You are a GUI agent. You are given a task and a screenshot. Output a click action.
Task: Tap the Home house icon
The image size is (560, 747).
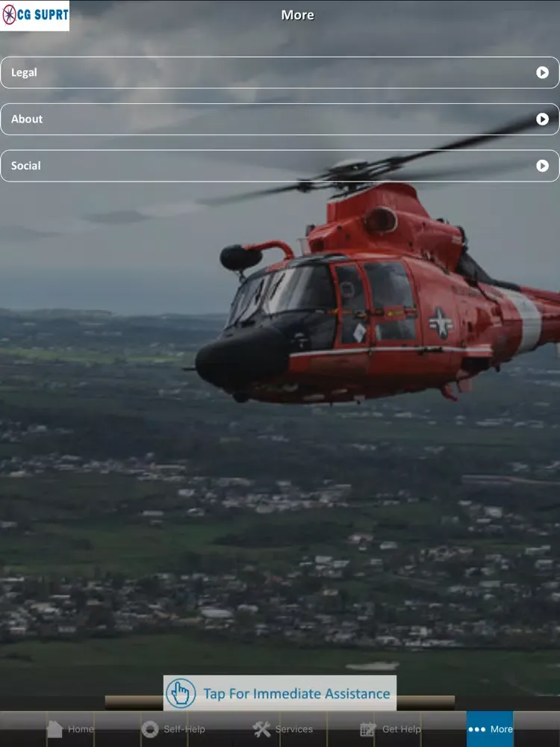coord(55,729)
